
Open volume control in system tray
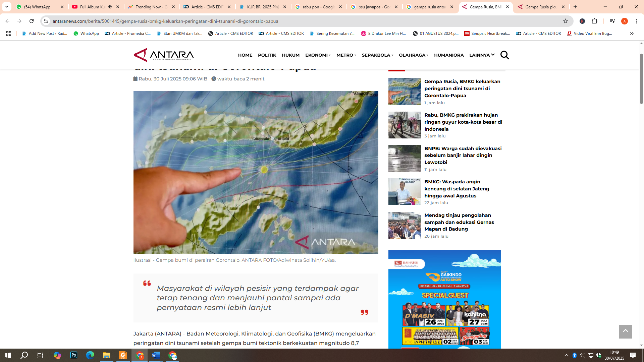pos(582,355)
